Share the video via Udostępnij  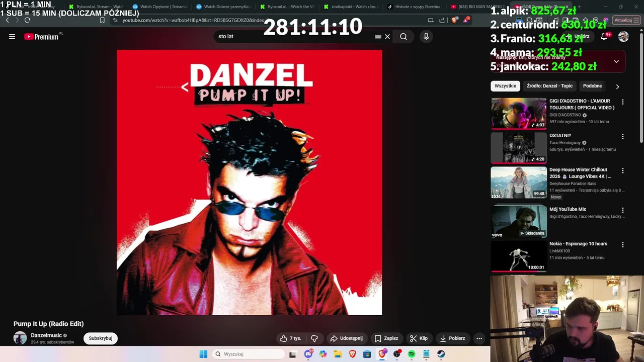coord(346,338)
